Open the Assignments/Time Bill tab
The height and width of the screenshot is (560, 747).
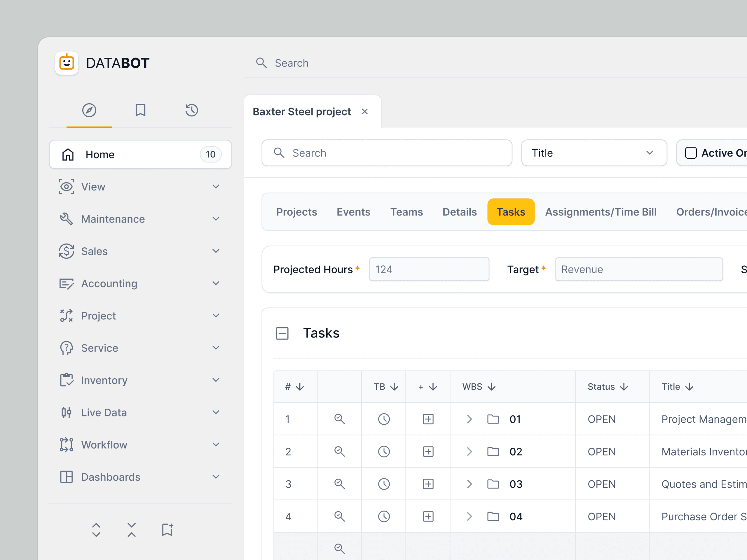coord(601,212)
